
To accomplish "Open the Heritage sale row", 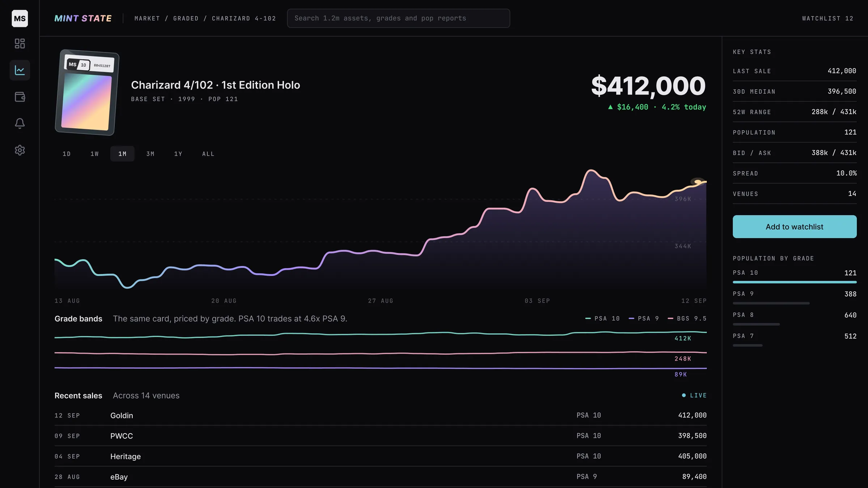I will point(380,456).
